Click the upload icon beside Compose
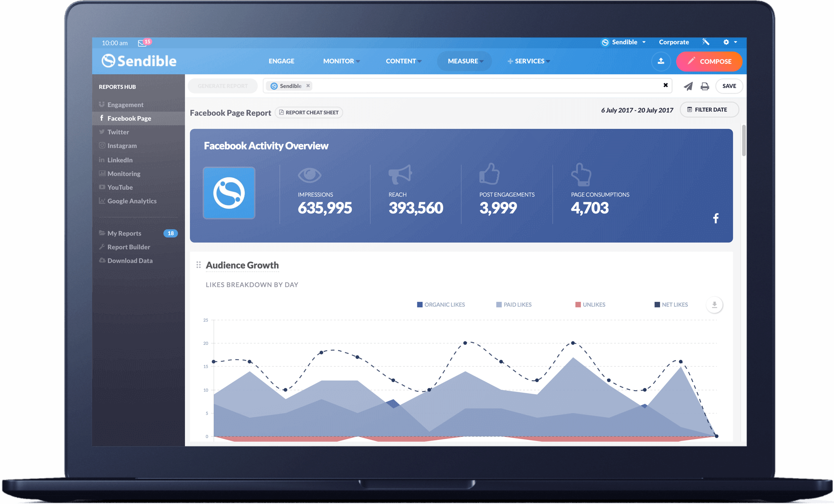This screenshot has height=504, width=834. coord(661,61)
